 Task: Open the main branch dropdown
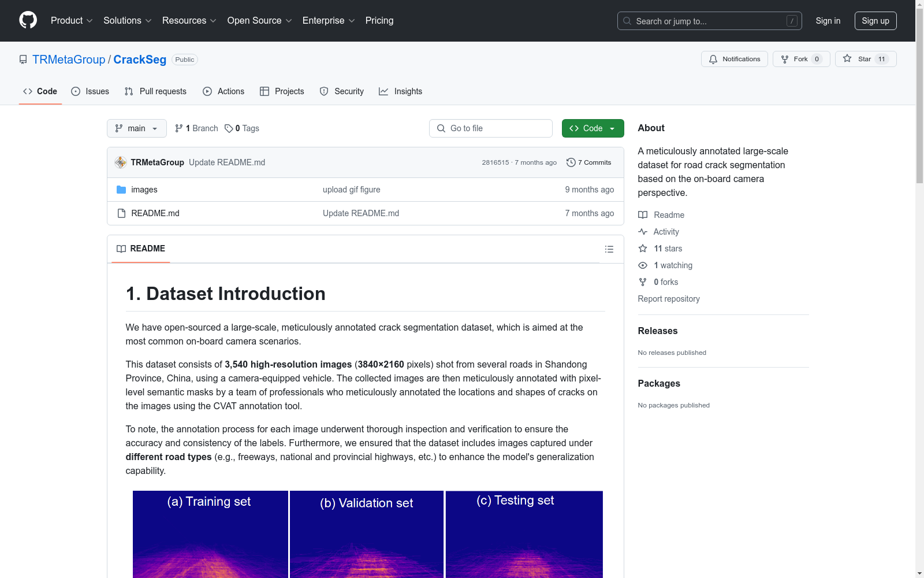click(136, 128)
